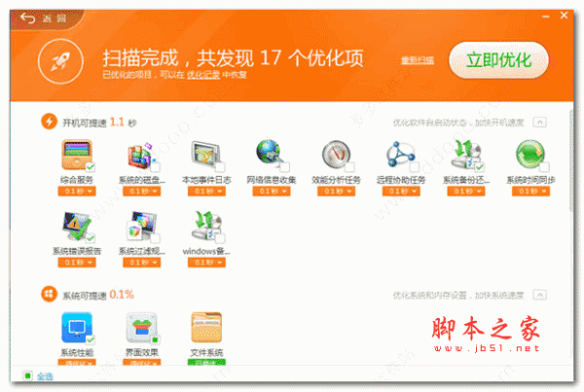Open the 0.1秒 dropdown under 远程协助任务
584x392 pixels.
point(401,192)
